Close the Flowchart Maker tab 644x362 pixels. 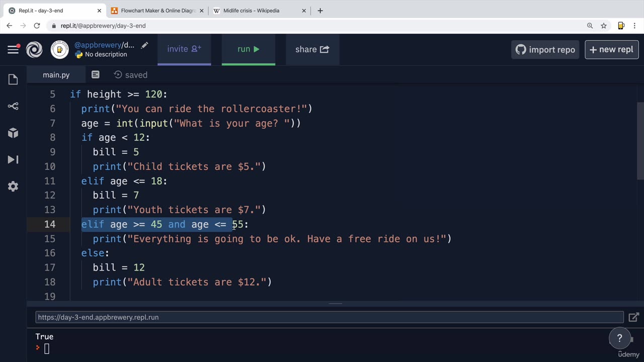pyautogui.click(x=201, y=11)
